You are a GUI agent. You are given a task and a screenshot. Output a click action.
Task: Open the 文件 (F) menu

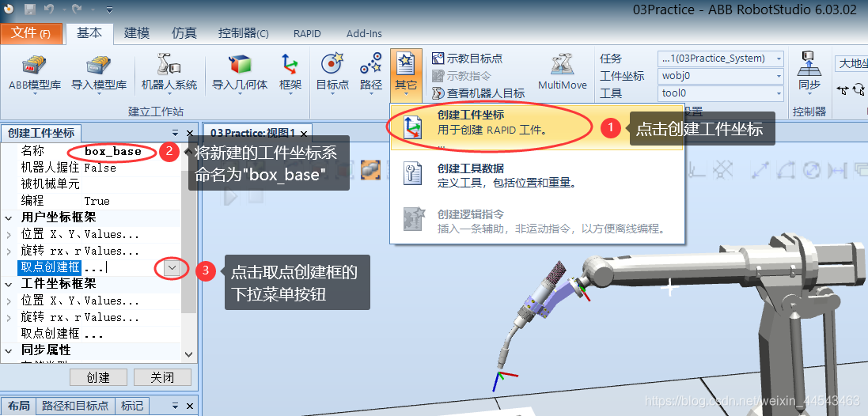coord(31,34)
